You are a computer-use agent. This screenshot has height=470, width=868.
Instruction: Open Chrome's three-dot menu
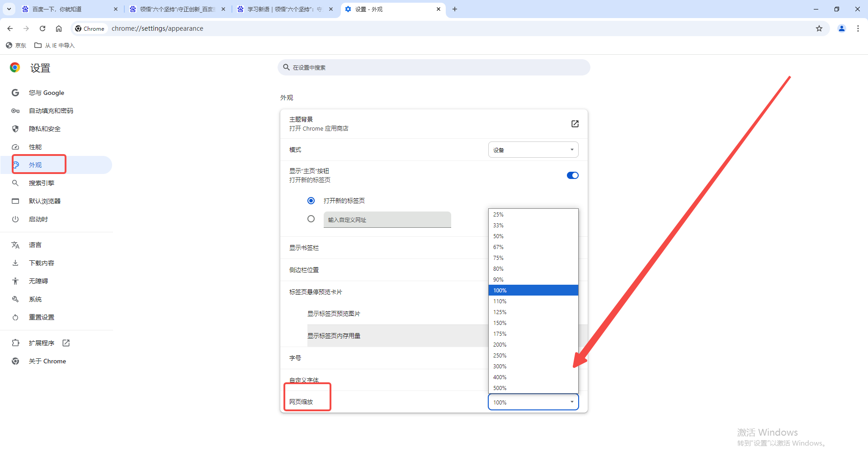858,28
